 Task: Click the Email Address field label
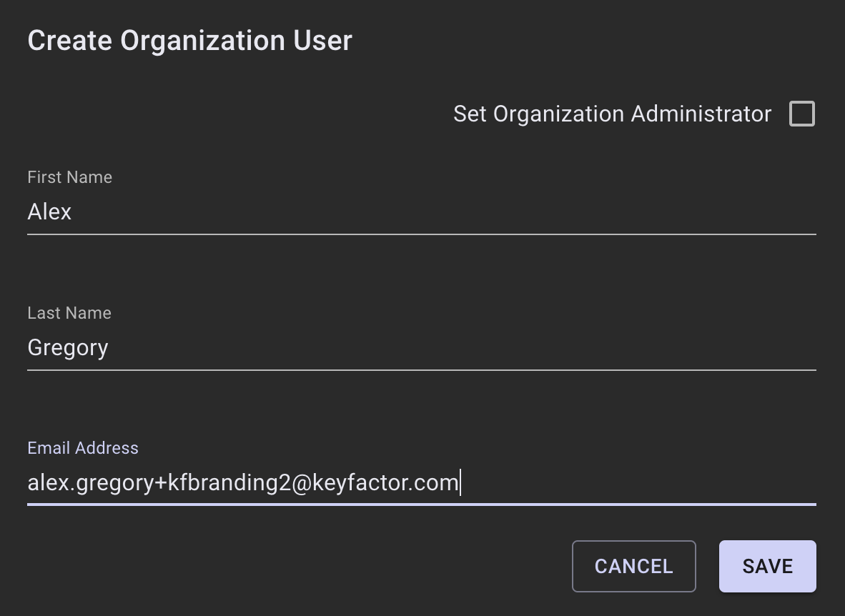(x=83, y=448)
